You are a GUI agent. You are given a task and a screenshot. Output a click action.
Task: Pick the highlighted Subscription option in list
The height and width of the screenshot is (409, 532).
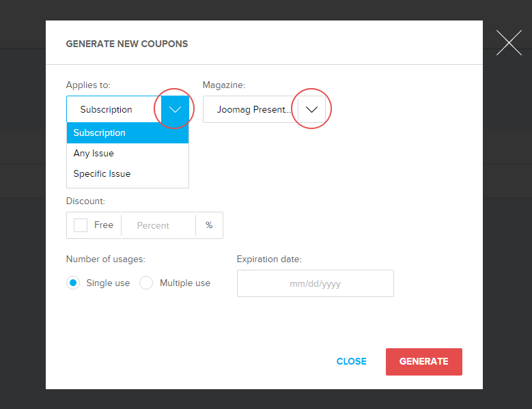point(127,133)
